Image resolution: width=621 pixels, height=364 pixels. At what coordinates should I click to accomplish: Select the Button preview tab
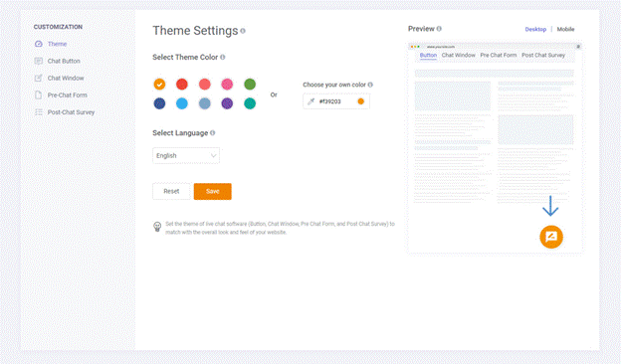click(428, 56)
